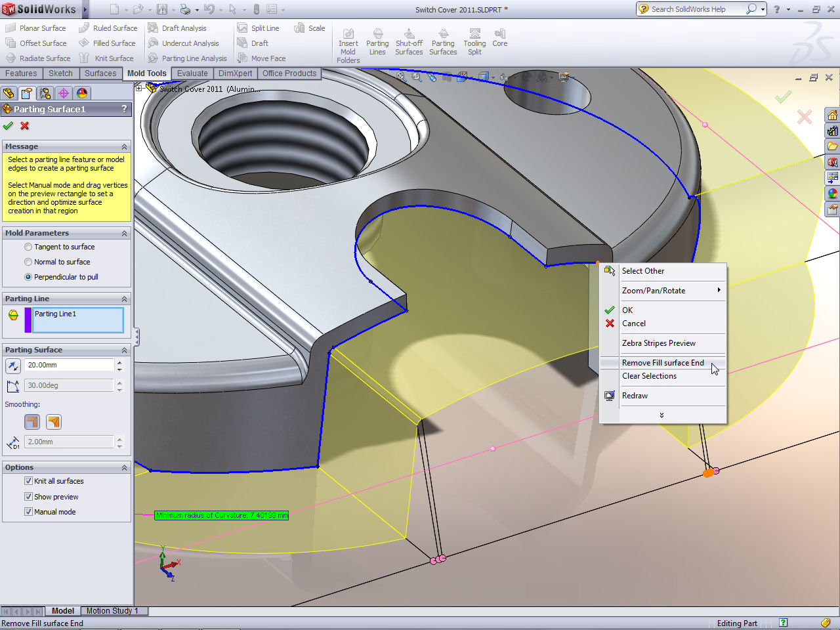840x630 pixels.
Task: Accept Parting Surface with green checkmark
Action: [x=8, y=126]
